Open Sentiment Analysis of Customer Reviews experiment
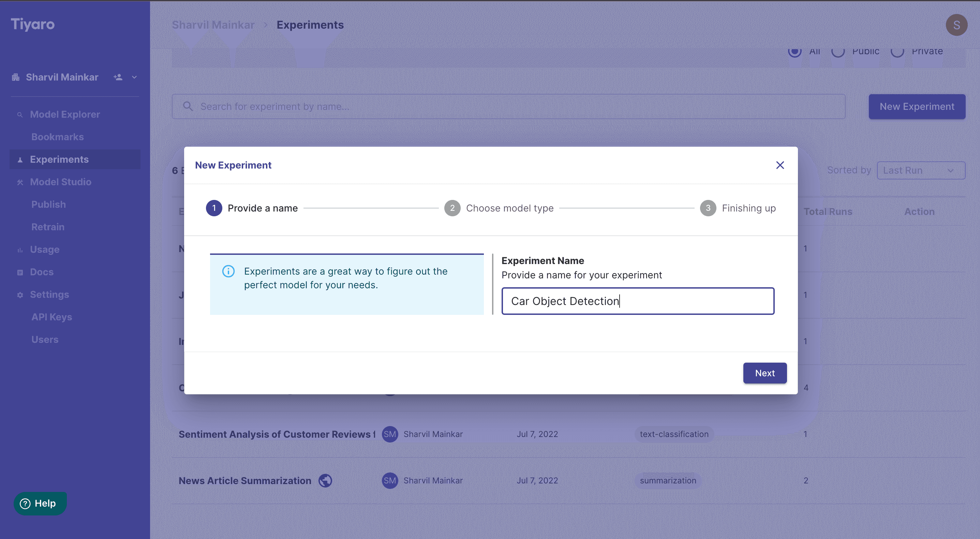980x539 pixels. coord(277,434)
